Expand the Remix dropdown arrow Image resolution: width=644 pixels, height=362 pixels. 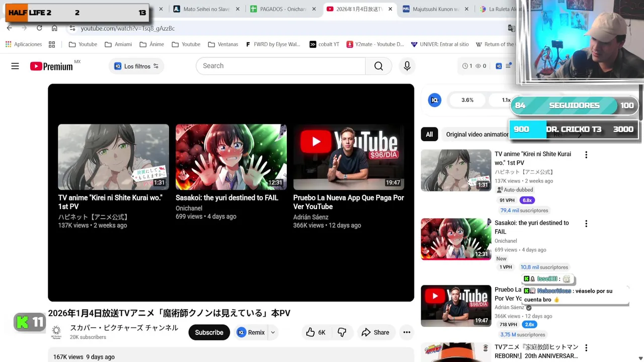point(273,332)
